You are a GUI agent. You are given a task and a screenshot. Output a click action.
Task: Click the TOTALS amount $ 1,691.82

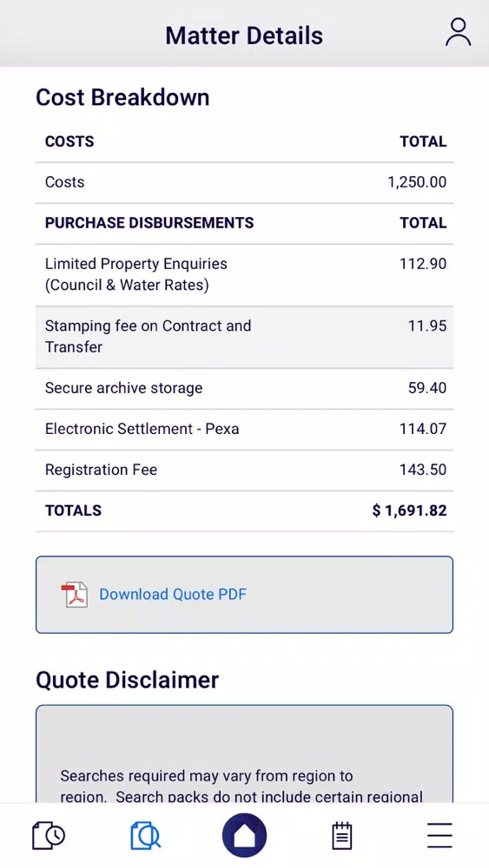(x=409, y=510)
